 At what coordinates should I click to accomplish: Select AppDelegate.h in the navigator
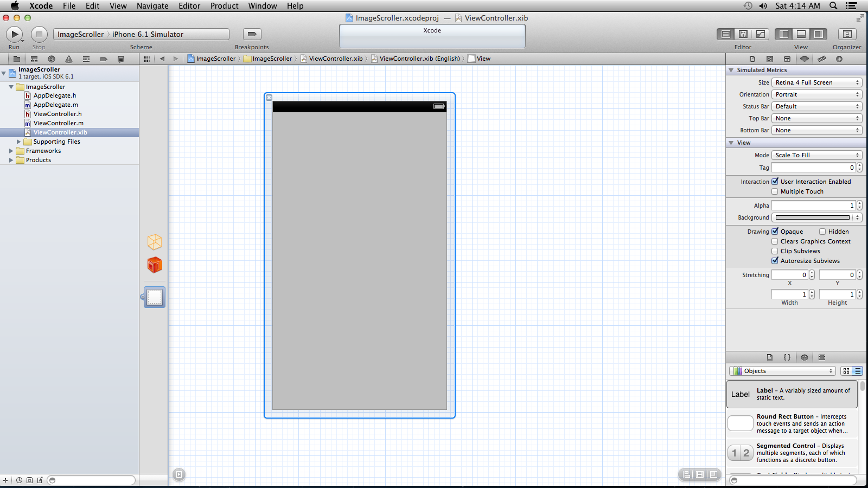click(55, 95)
